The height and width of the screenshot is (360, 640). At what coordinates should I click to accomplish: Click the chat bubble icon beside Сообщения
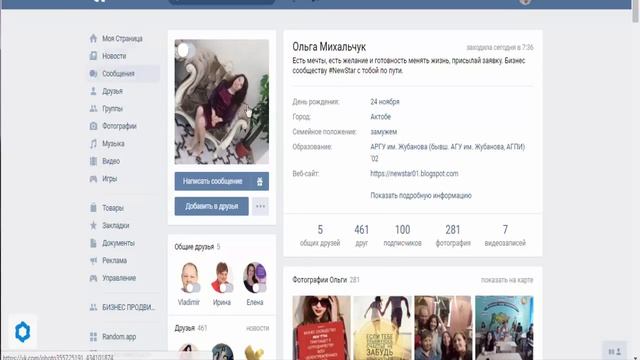tap(93, 73)
